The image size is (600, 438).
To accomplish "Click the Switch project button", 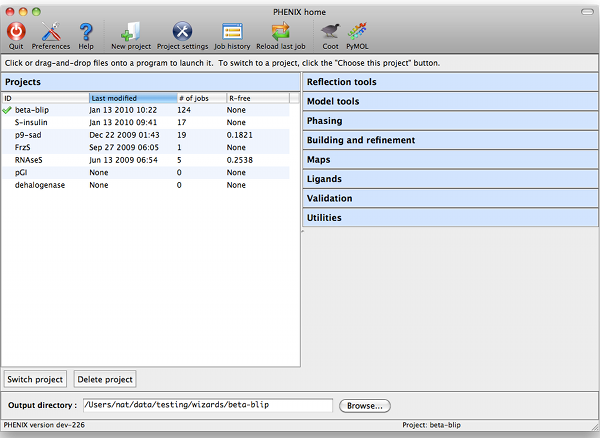I will [x=35, y=380].
